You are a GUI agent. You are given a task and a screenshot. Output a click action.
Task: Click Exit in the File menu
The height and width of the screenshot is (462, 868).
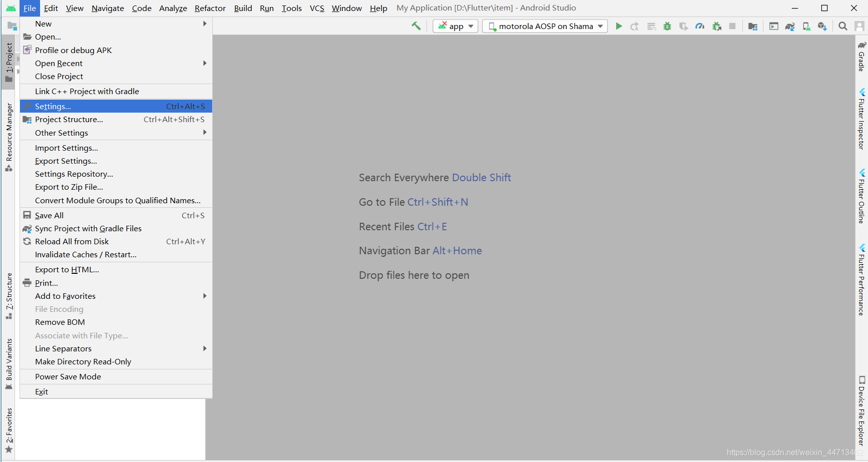[x=116, y=391]
